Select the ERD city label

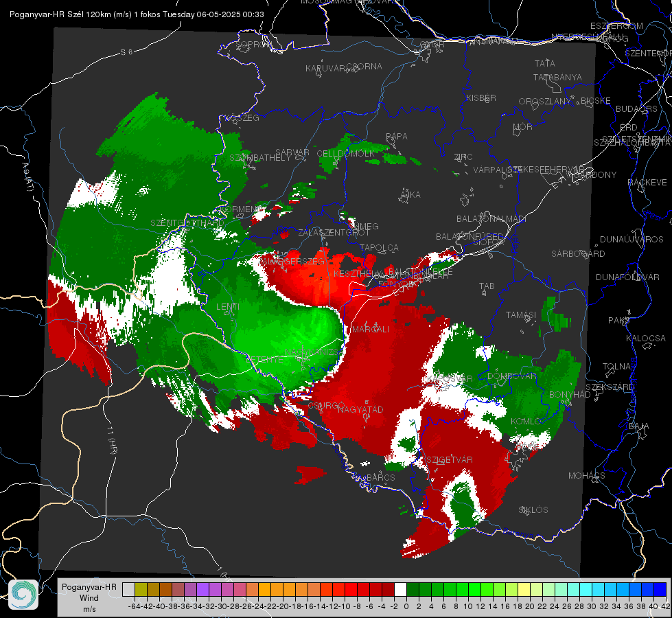pos(629,127)
